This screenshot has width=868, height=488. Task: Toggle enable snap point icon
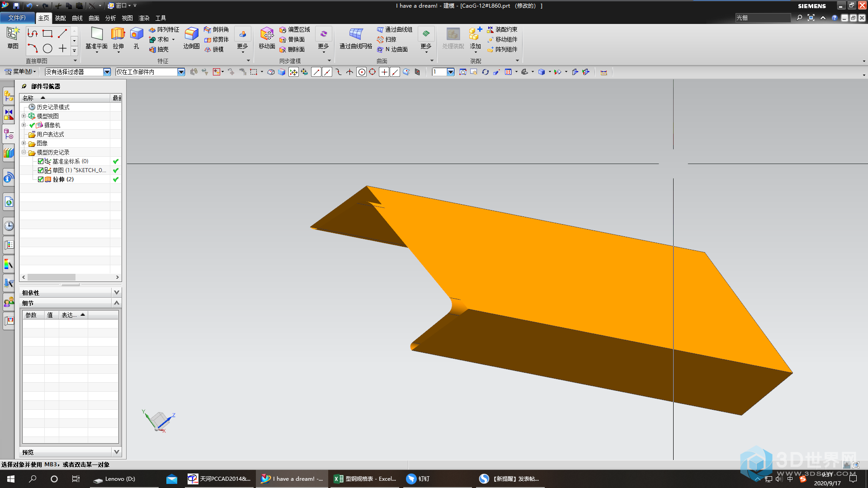click(x=294, y=72)
